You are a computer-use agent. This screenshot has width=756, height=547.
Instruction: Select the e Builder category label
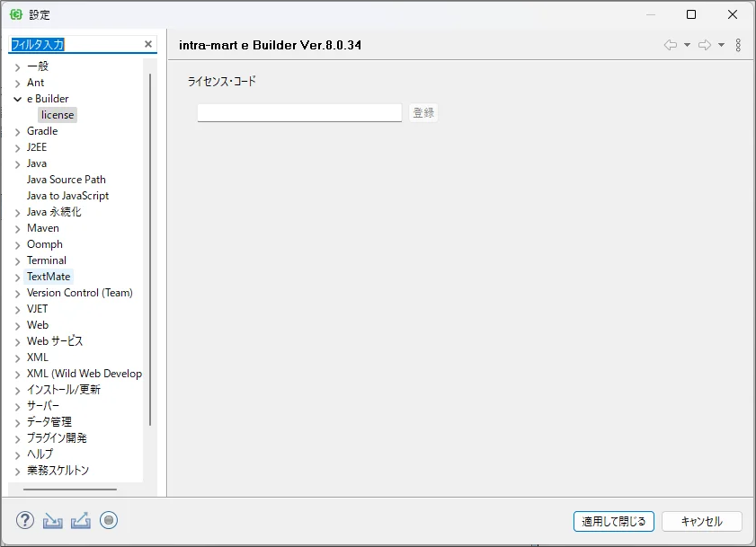[x=48, y=98]
